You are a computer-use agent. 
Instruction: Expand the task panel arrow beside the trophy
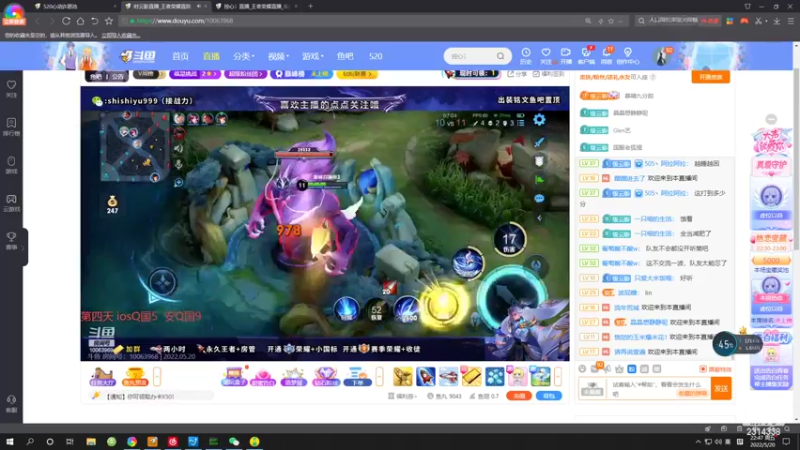click(x=157, y=377)
